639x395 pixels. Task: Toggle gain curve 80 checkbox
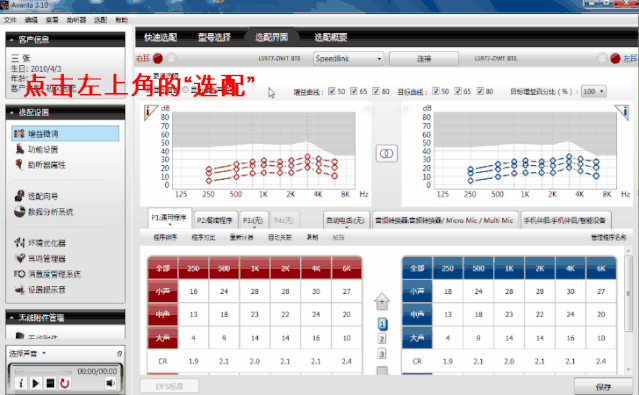(x=376, y=91)
